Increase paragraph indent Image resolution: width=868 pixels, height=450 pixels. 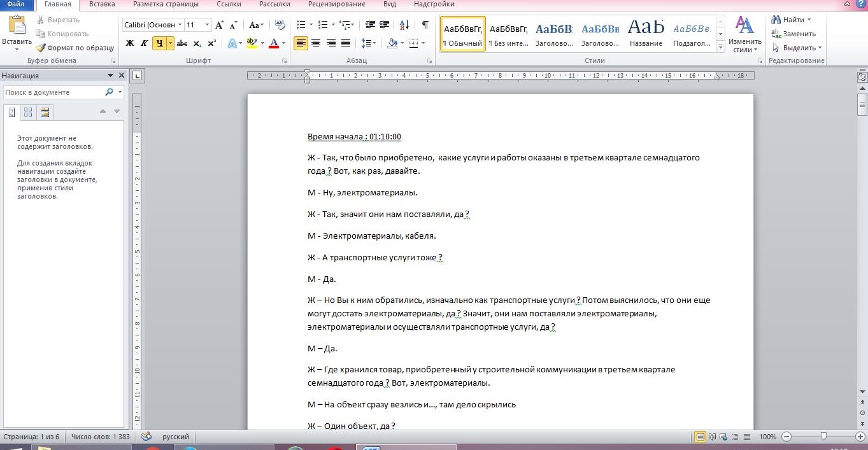coord(384,25)
